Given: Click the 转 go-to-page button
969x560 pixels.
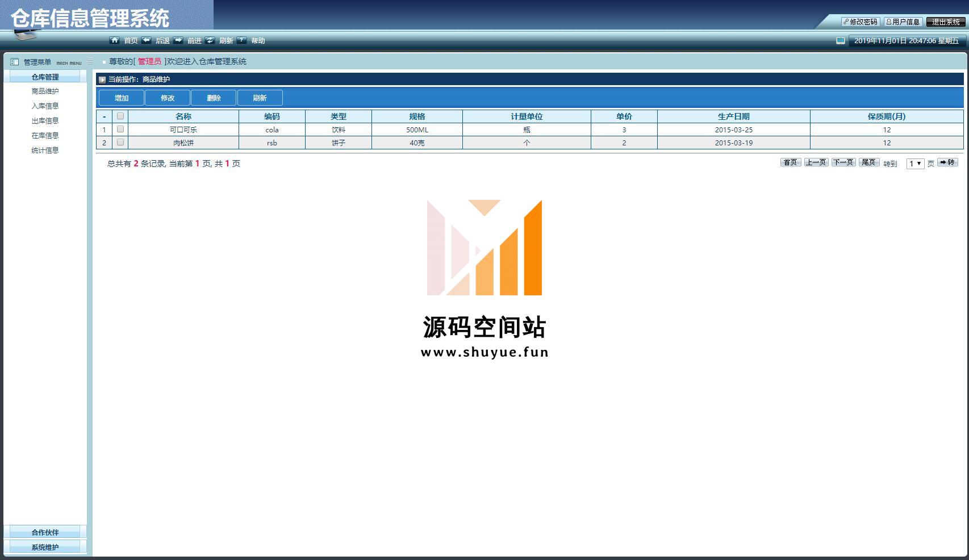Looking at the screenshot, I should pyautogui.click(x=947, y=162).
